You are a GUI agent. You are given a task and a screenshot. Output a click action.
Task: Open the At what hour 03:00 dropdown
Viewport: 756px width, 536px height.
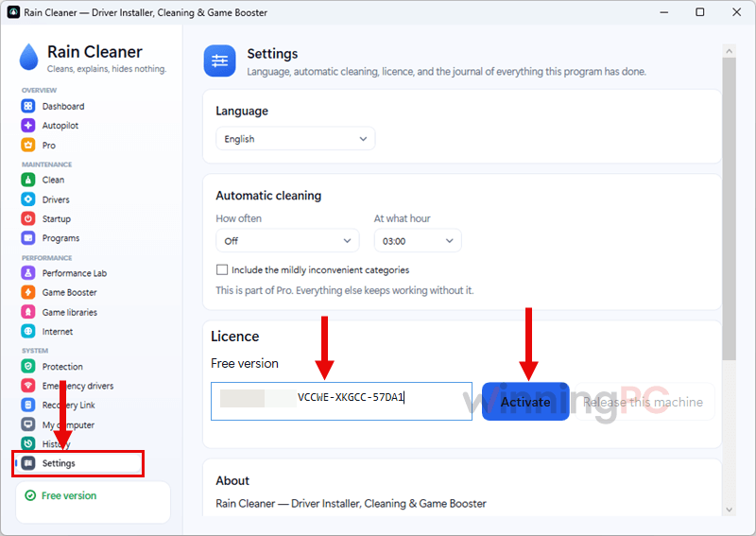(x=418, y=241)
